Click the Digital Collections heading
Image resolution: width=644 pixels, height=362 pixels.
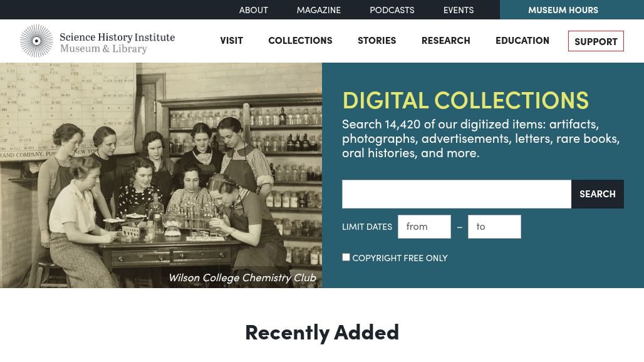click(465, 100)
